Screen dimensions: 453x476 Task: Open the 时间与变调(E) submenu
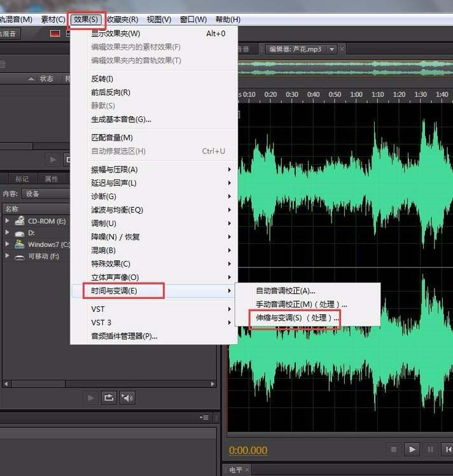154,291
